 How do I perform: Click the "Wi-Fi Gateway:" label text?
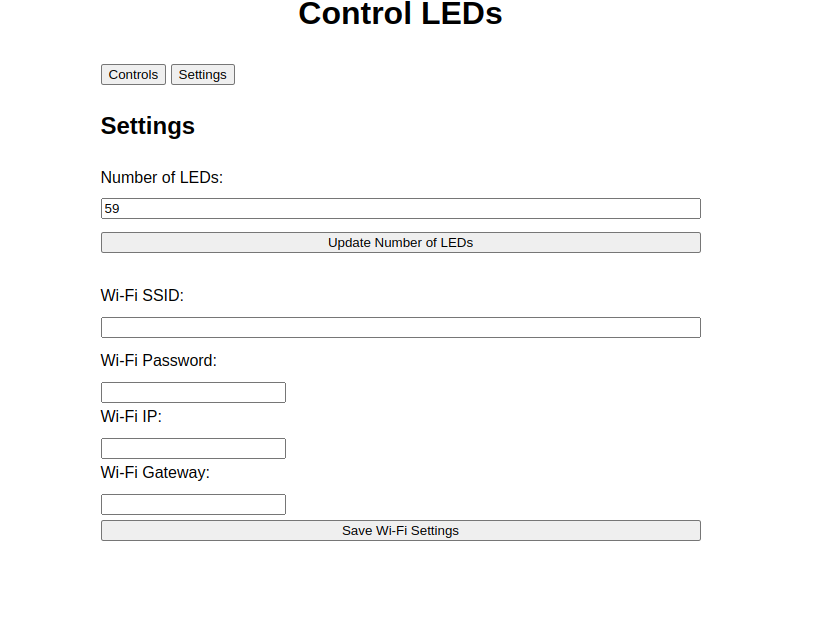pos(155,473)
